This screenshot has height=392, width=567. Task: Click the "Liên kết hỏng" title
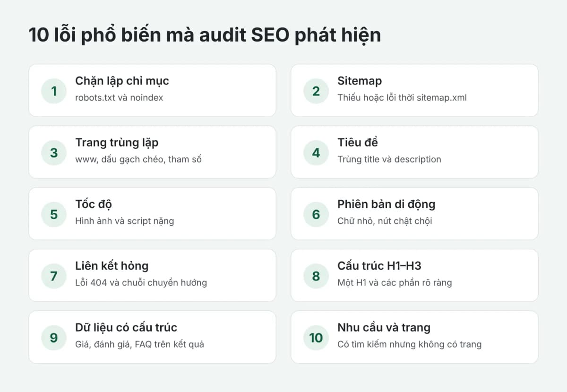[x=112, y=266]
